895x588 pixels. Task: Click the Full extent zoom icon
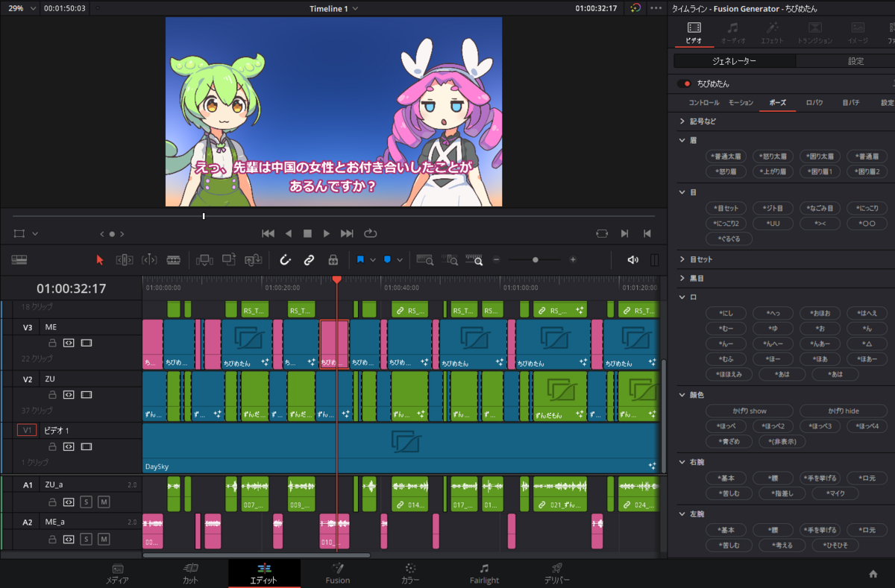point(425,259)
